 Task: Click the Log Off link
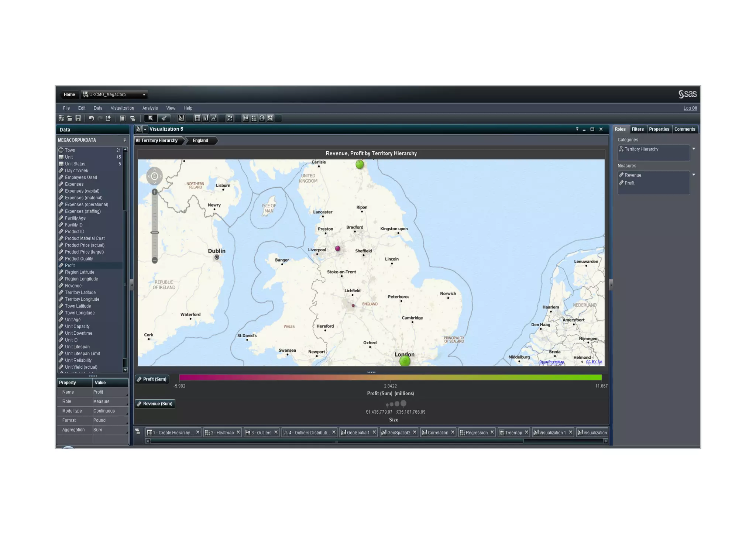690,108
